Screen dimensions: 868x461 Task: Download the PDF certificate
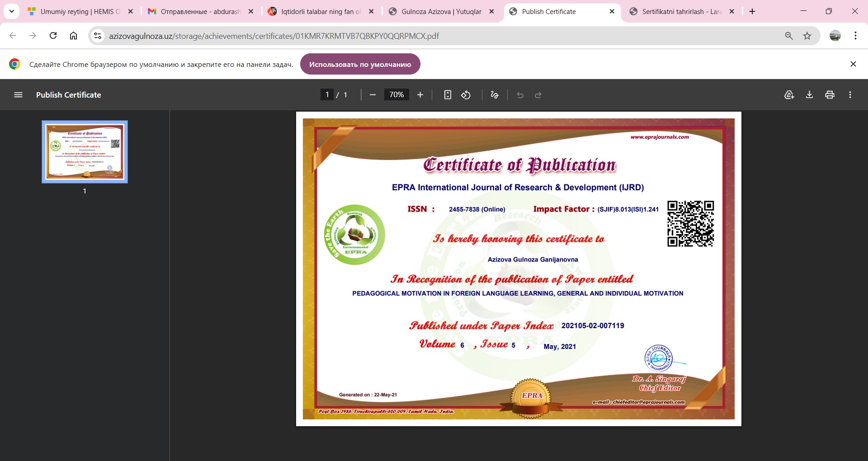click(x=809, y=95)
